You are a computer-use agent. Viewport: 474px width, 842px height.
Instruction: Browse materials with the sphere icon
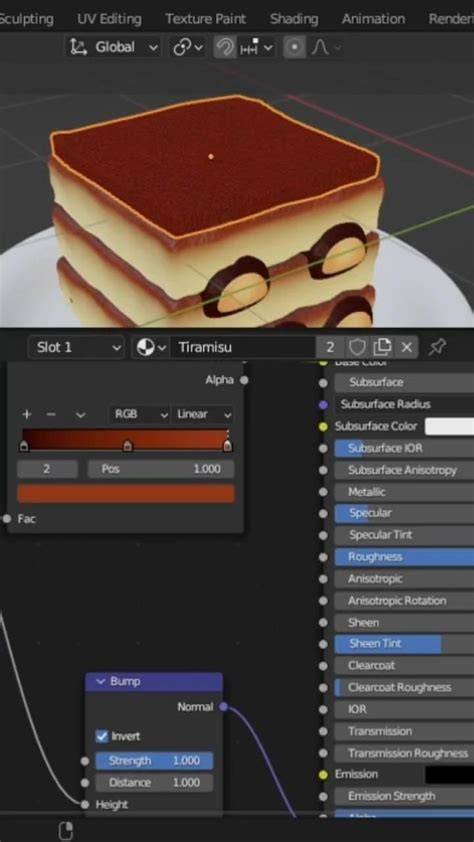pos(151,347)
